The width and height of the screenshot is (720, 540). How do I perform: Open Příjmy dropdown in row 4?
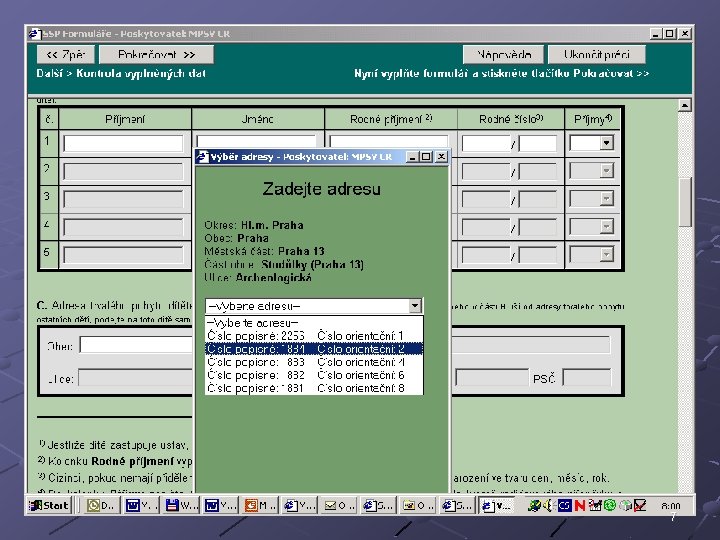click(x=606, y=226)
